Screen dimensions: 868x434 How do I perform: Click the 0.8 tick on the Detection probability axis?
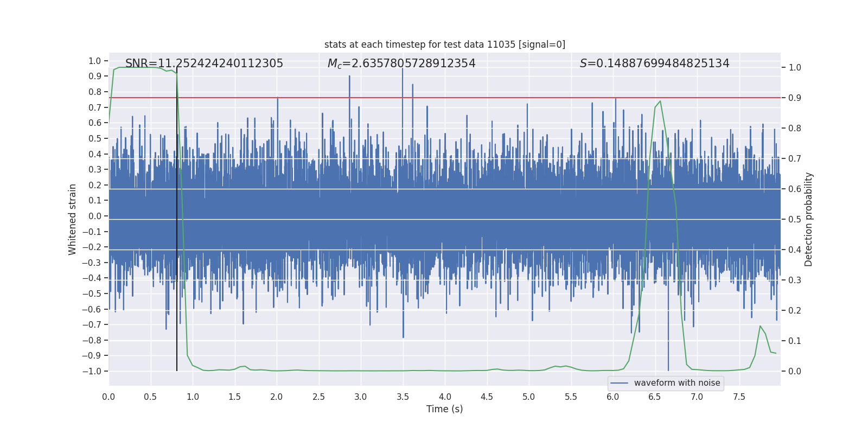coord(795,129)
